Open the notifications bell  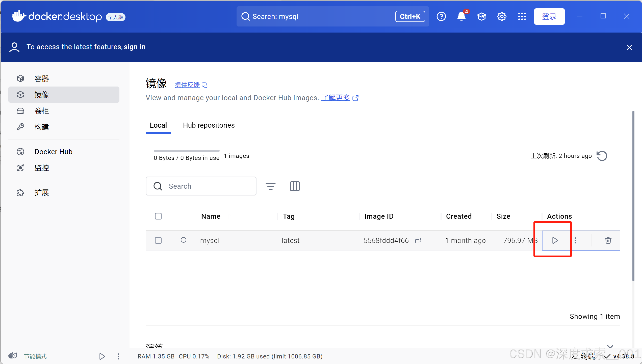pyautogui.click(x=461, y=17)
